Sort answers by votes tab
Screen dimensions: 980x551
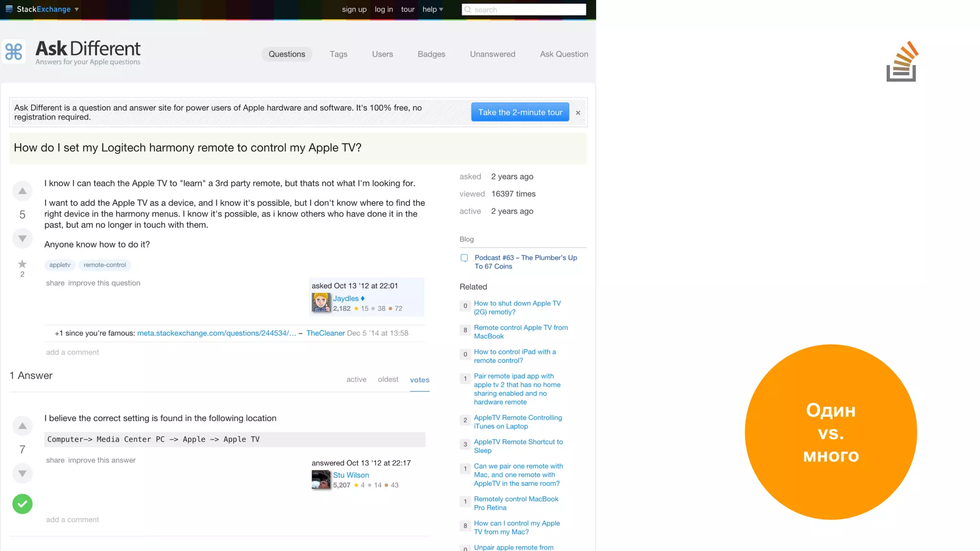tap(419, 380)
